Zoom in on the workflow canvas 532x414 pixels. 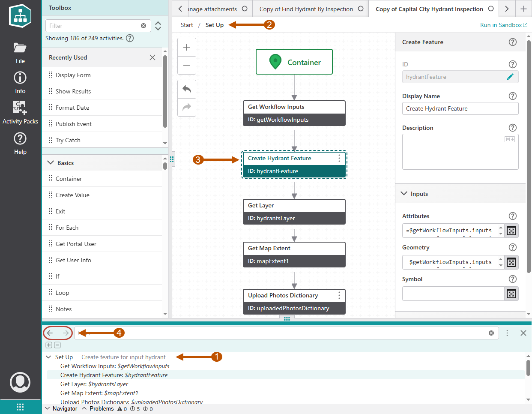click(186, 47)
